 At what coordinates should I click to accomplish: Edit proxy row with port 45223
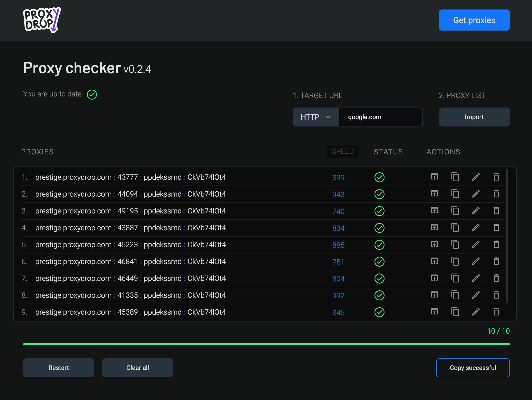tap(476, 244)
